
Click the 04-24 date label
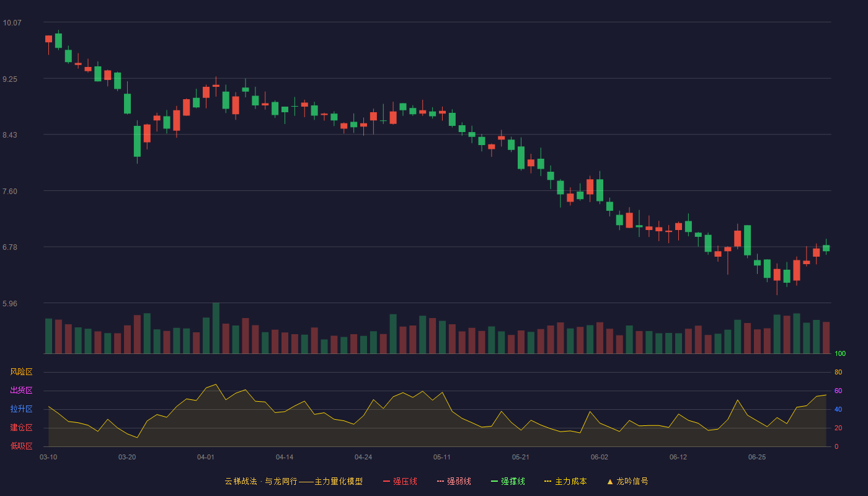363,457
